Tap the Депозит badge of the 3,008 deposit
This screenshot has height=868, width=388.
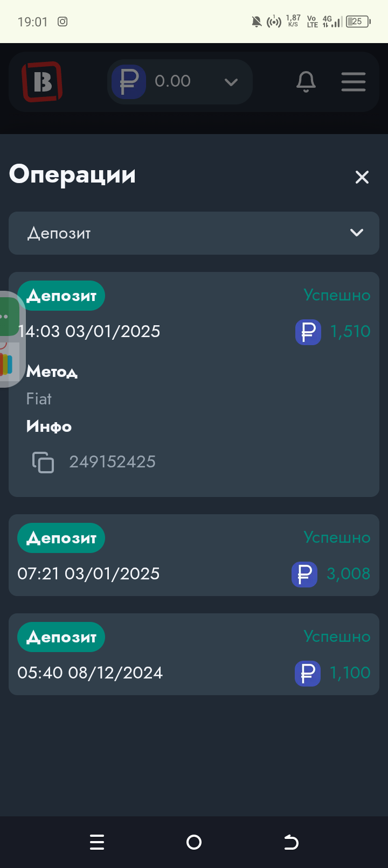[x=61, y=538]
